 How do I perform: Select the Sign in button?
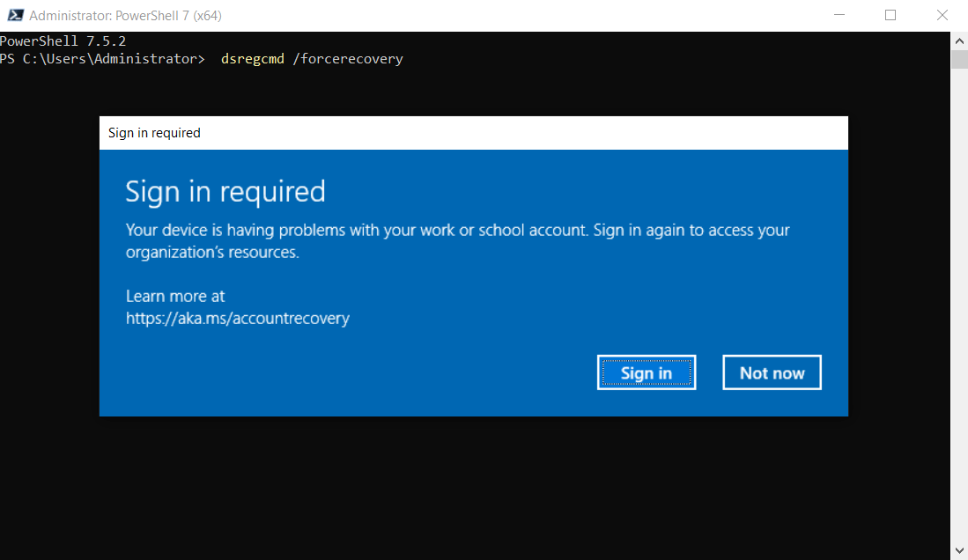click(x=647, y=372)
